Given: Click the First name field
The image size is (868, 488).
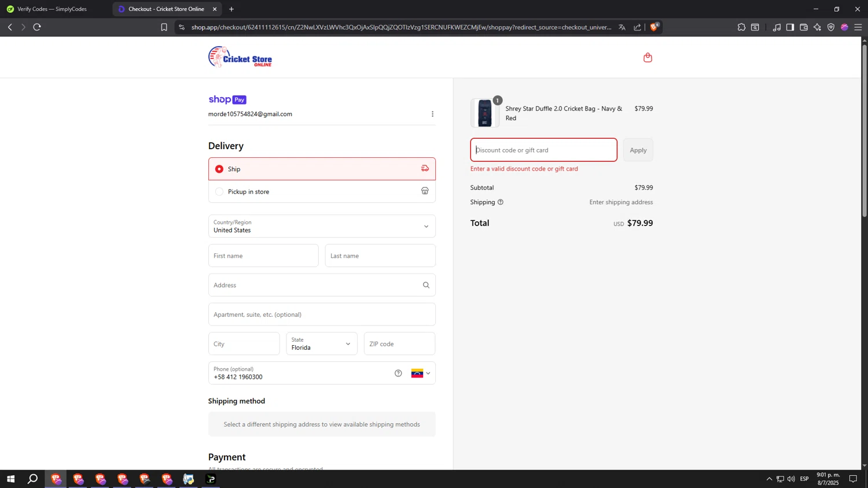Looking at the screenshot, I should coord(263,256).
